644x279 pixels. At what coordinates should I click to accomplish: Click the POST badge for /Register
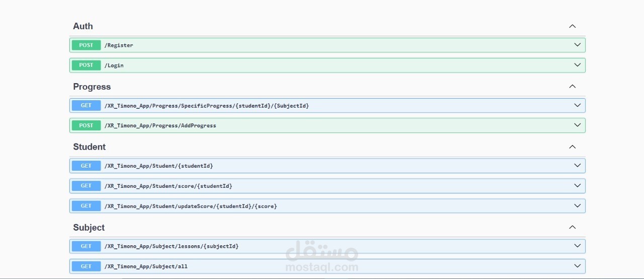(86, 45)
